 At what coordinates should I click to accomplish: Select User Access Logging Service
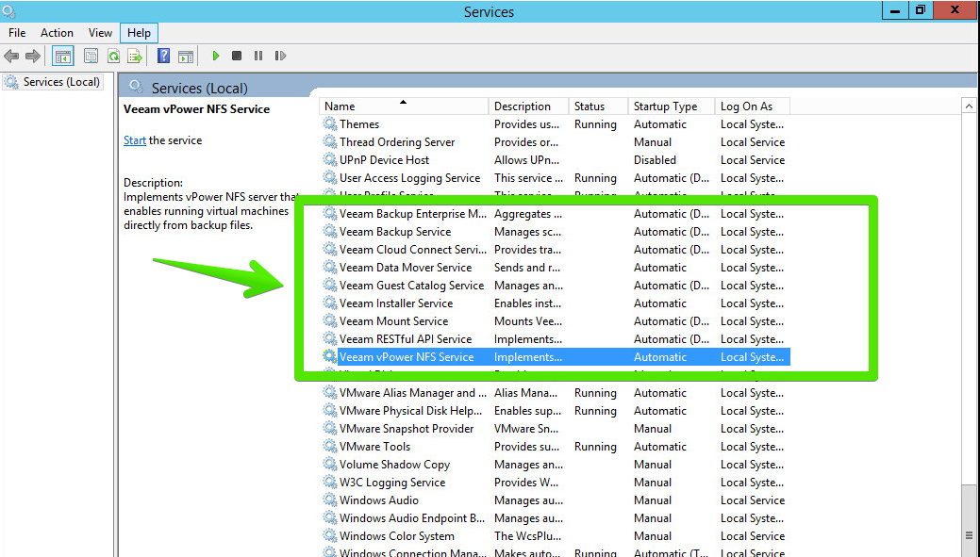tap(555, 178)
